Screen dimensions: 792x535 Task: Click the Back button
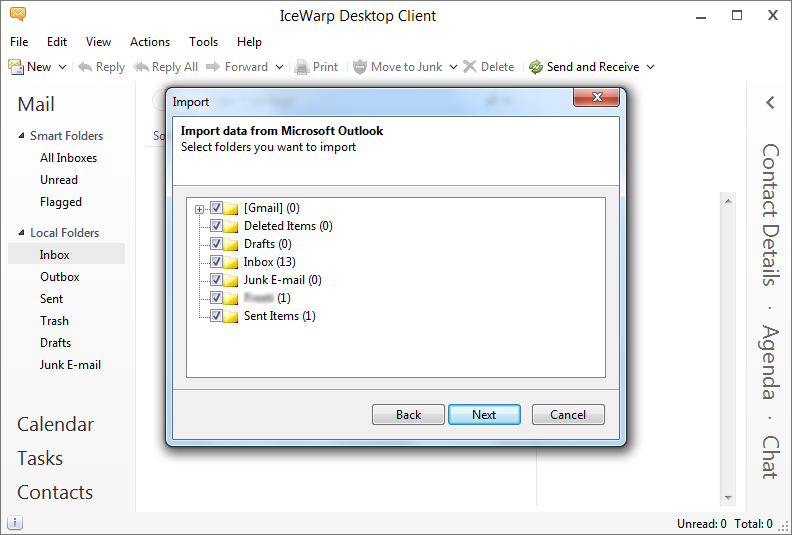pyautogui.click(x=408, y=415)
